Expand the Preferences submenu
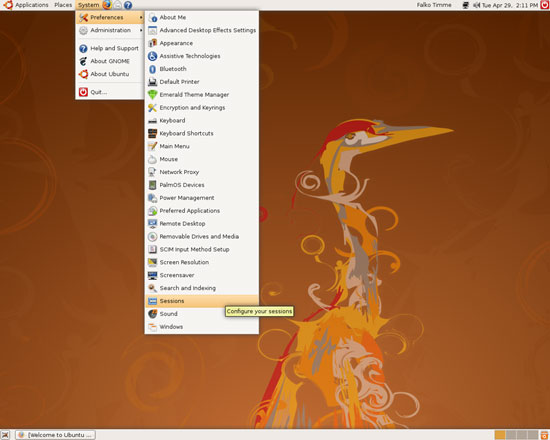Screen dimensions: 550x440 (110, 17)
